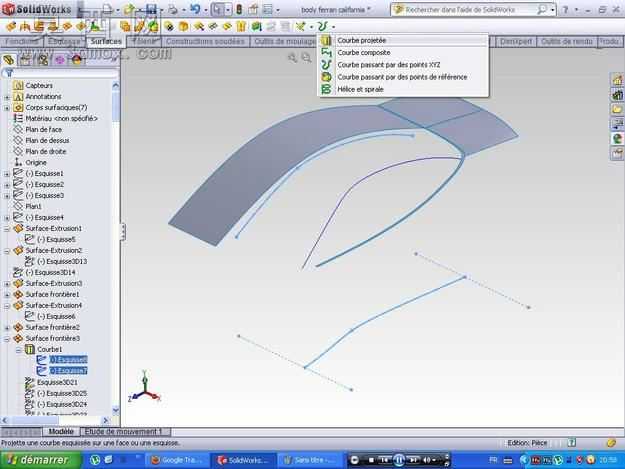Open the Fonctions command tab
The width and height of the screenshot is (625, 469).
tap(21, 41)
